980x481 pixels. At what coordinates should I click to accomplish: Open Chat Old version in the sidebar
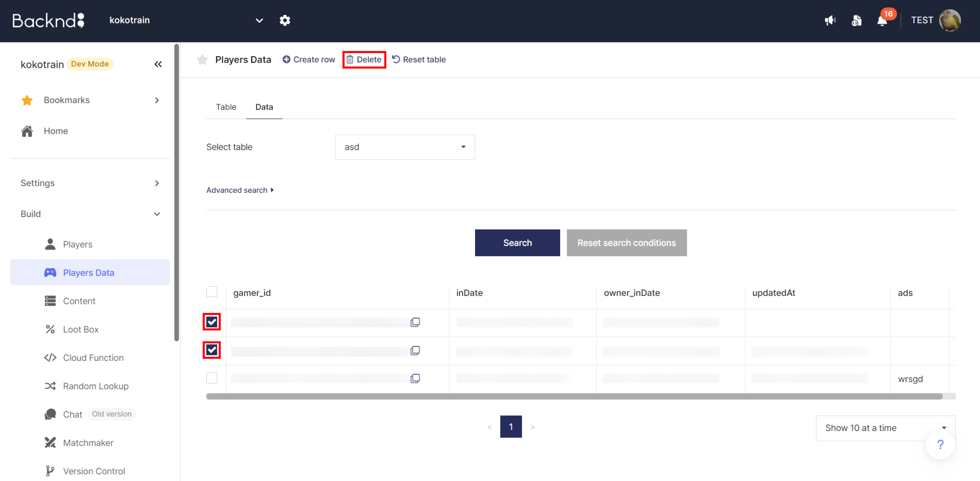tap(90, 414)
